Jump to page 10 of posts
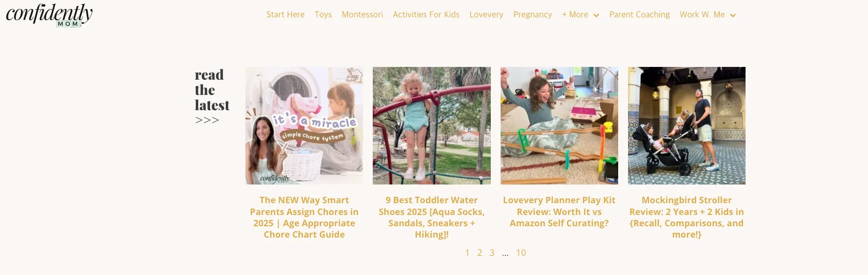The width and height of the screenshot is (868, 275). coord(521,253)
